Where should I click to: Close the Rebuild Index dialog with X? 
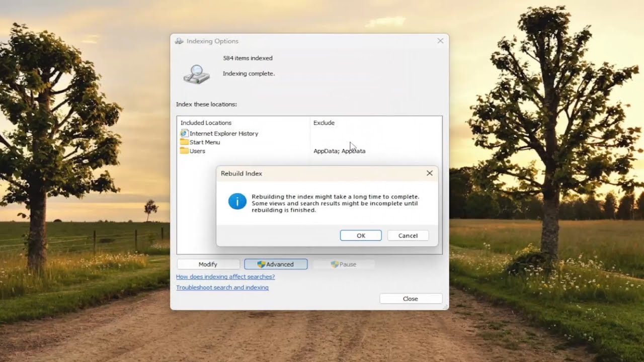click(429, 173)
